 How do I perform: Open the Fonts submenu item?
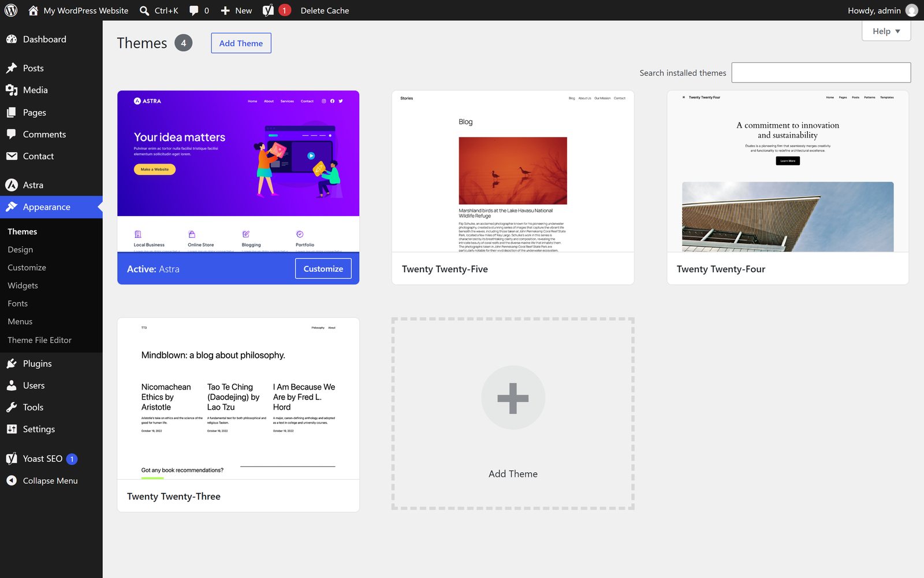coord(17,303)
